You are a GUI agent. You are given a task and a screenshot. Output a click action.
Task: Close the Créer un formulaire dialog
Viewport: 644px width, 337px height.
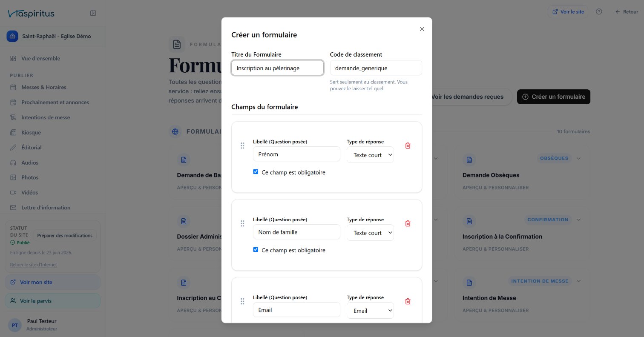(x=422, y=29)
